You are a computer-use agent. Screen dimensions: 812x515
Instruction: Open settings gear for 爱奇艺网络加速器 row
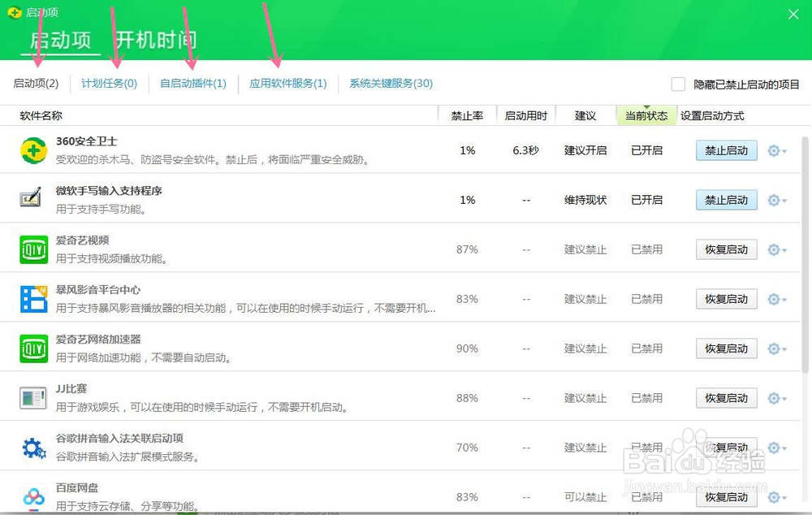777,348
